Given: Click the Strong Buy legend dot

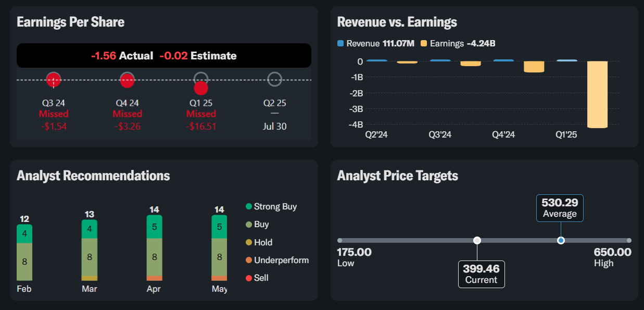Looking at the screenshot, I should 249,207.
